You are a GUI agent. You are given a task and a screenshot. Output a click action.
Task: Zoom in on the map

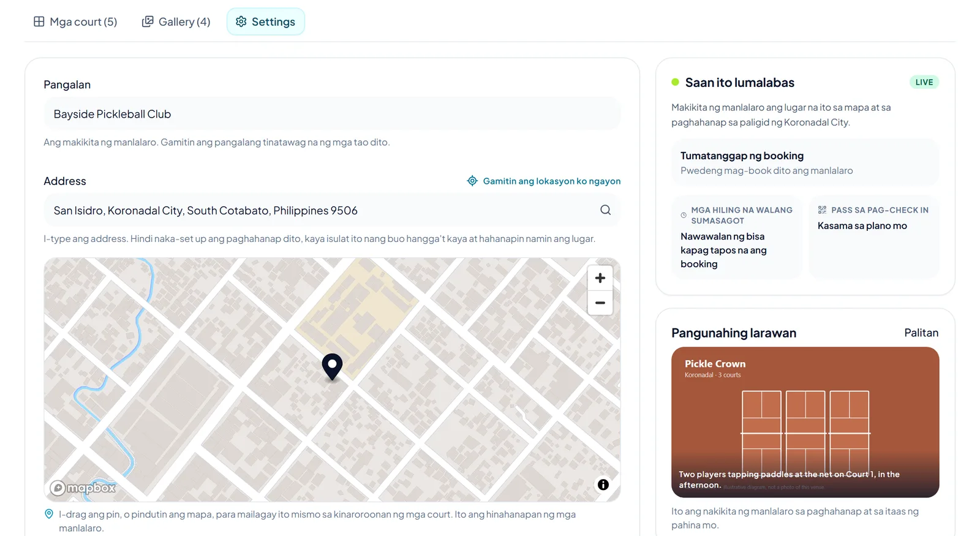coord(600,278)
